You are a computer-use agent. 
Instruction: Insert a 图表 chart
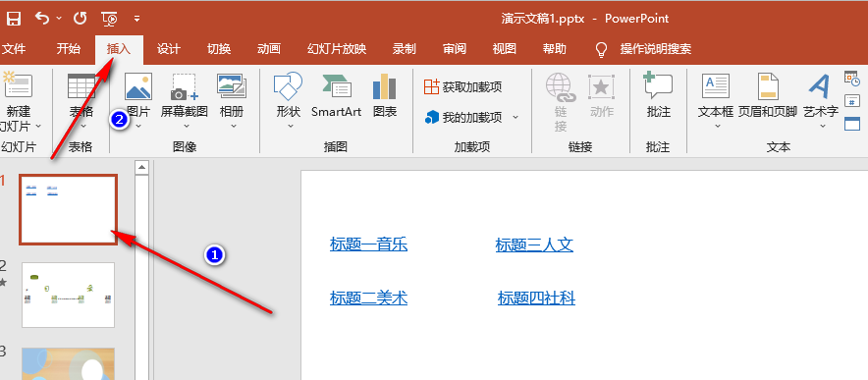(x=385, y=95)
